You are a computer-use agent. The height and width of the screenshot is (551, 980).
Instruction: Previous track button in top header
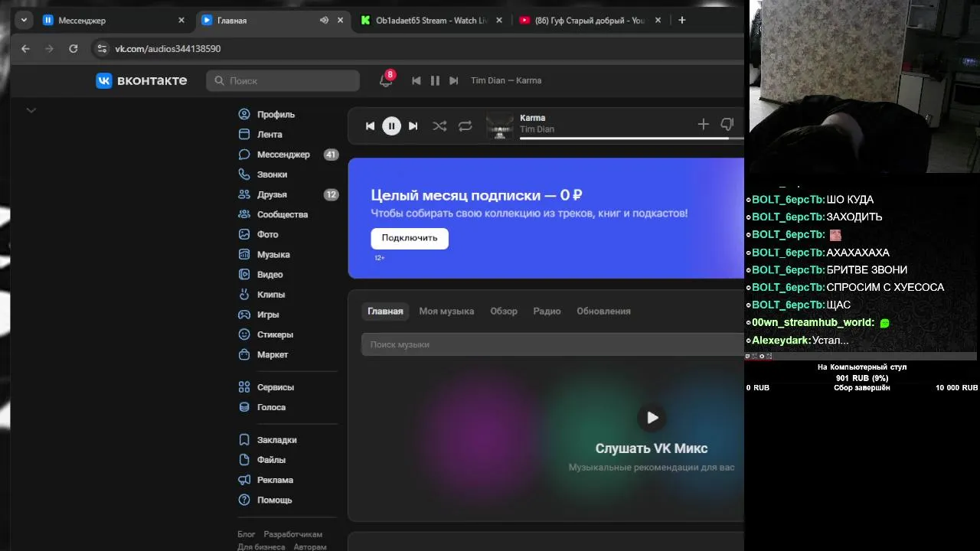pyautogui.click(x=416, y=80)
